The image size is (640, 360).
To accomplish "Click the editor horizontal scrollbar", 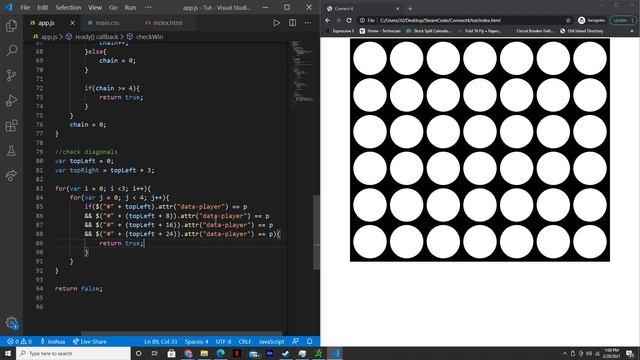I will pos(182,333).
